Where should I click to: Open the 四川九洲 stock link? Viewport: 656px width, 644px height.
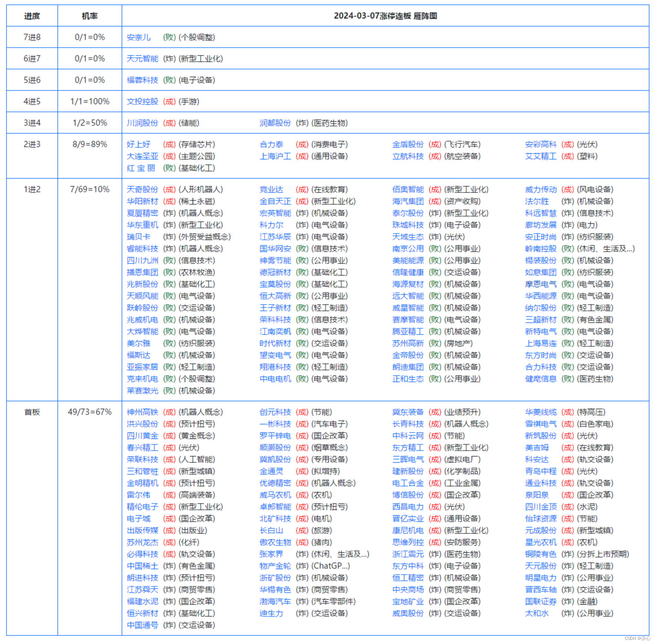(142, 260)
